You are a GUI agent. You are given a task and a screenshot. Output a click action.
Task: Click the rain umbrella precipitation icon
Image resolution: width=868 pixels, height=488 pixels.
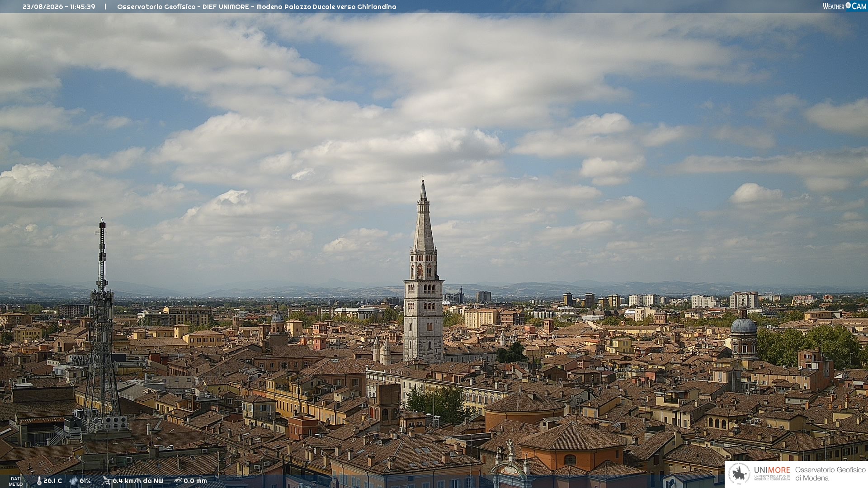178,481
